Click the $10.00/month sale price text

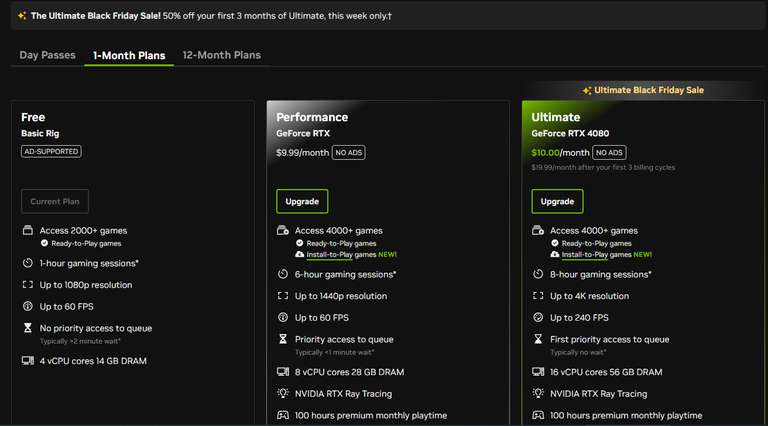coord(560,153)
